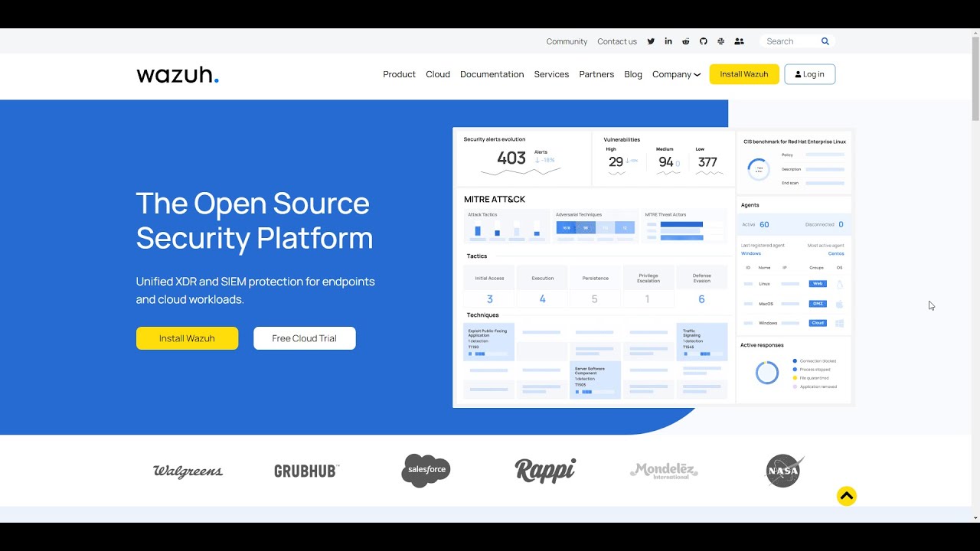The height and width of the screenshot is (551, 980).
Task: Expand the Company dropdown menu
Action: click(676, 74)
